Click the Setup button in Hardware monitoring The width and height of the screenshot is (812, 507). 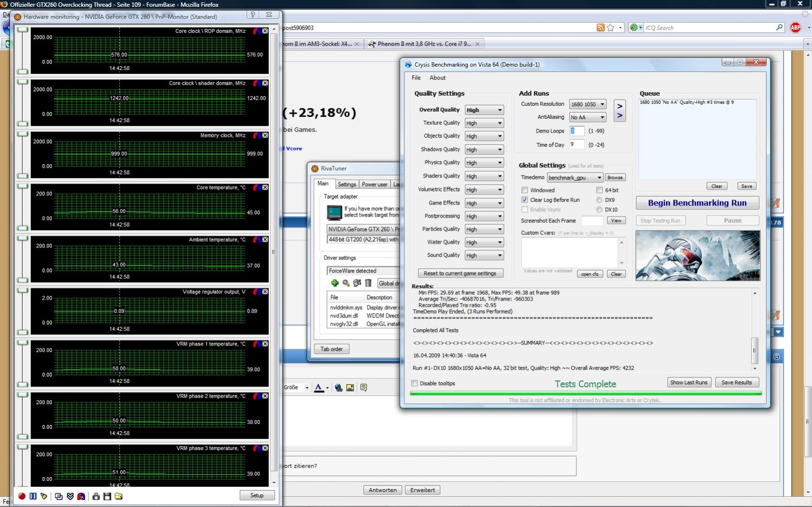click(257, 495)
